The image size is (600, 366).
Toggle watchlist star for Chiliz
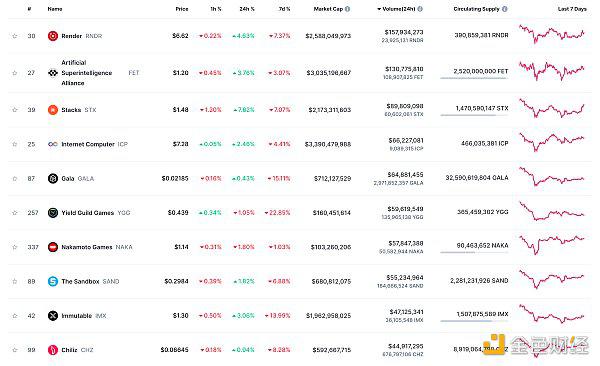[x=15, y=350]
